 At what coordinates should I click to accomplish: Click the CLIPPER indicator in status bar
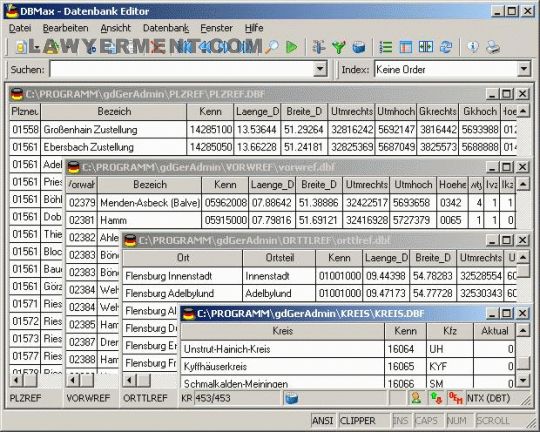tap(364, 421)
